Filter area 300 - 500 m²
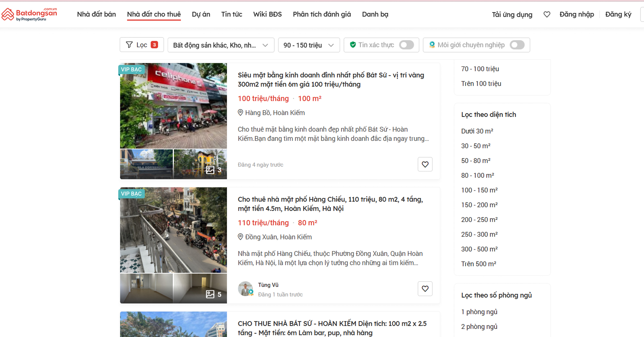 click(x=479, y=249)
